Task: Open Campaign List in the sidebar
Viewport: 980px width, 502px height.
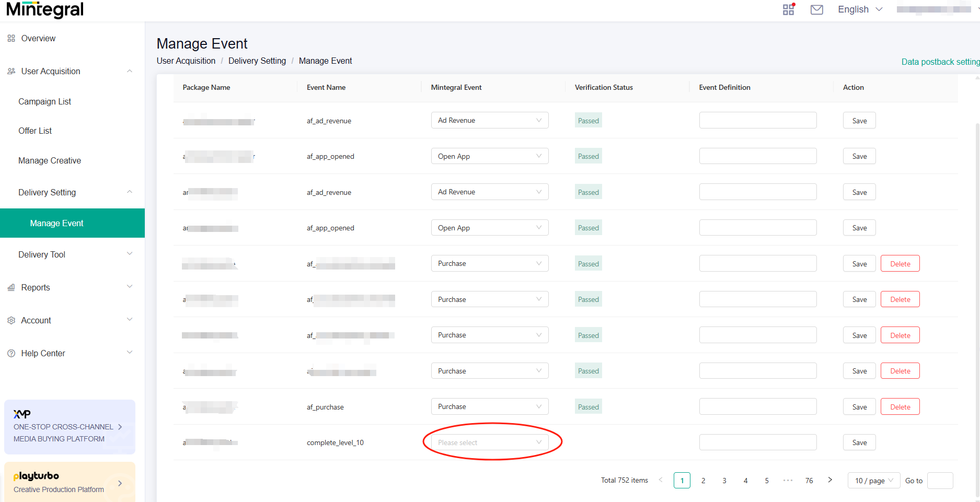Action: (44, 101)
